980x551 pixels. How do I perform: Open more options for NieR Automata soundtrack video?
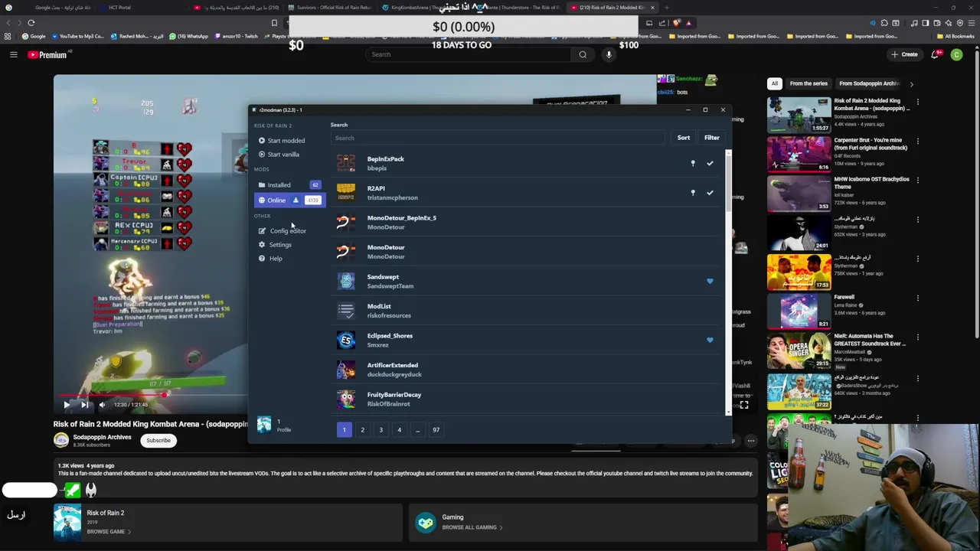tap(917, 337)
